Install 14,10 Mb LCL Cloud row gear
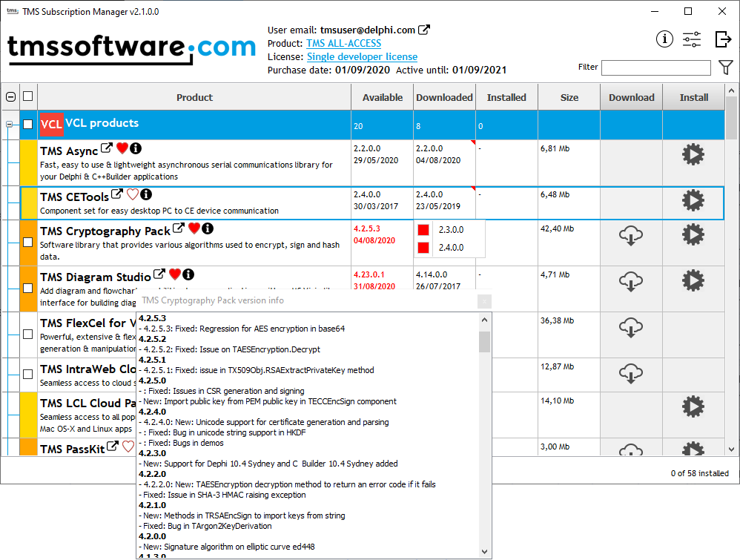The height and width of the screenshot is (560, 740). coord(693,406)
